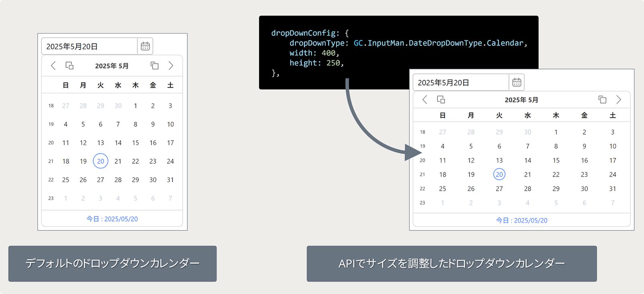Select circled day 20 in the resized calendar
This screenshot has height=294, width=644.
pos(500,175)
